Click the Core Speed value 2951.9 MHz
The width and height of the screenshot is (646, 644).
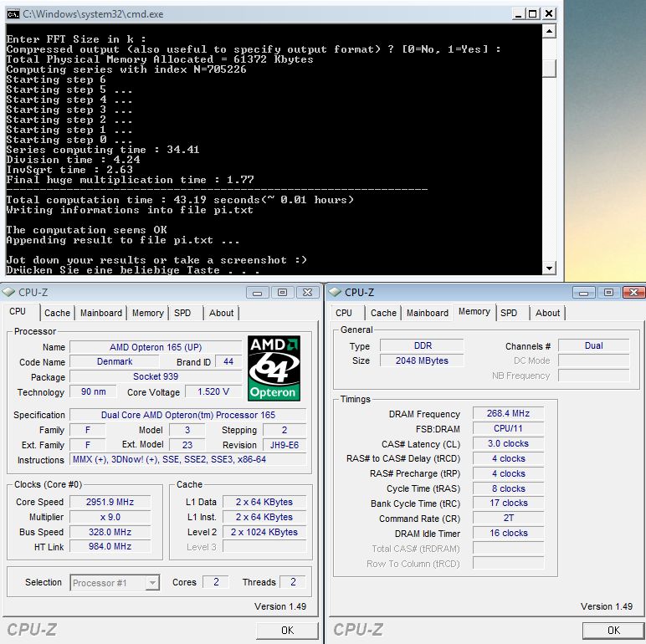coord(110,502)
